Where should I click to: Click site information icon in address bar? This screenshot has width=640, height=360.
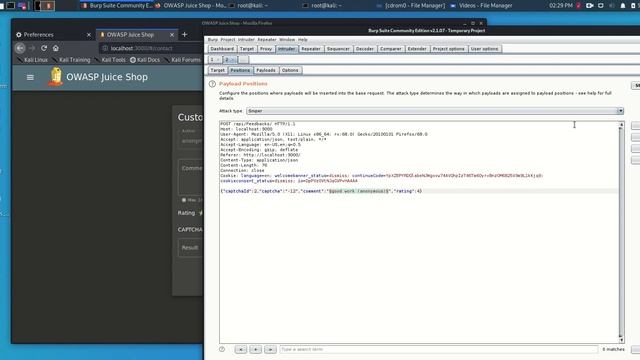tap(105, 48)
